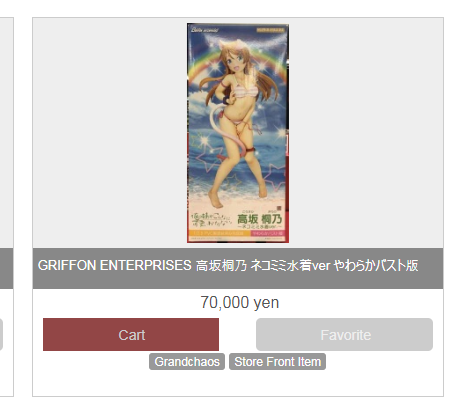Click the gray panel beside the product thumbnail
Viewport: 453px width, 412px height.
pyautogui.click(x=366, y=133)
